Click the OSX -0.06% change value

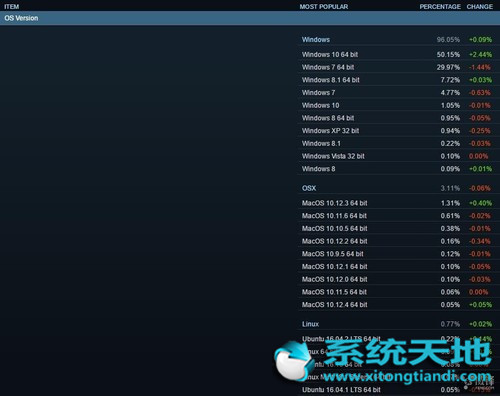pyautogui.click(x=480, y=188)
